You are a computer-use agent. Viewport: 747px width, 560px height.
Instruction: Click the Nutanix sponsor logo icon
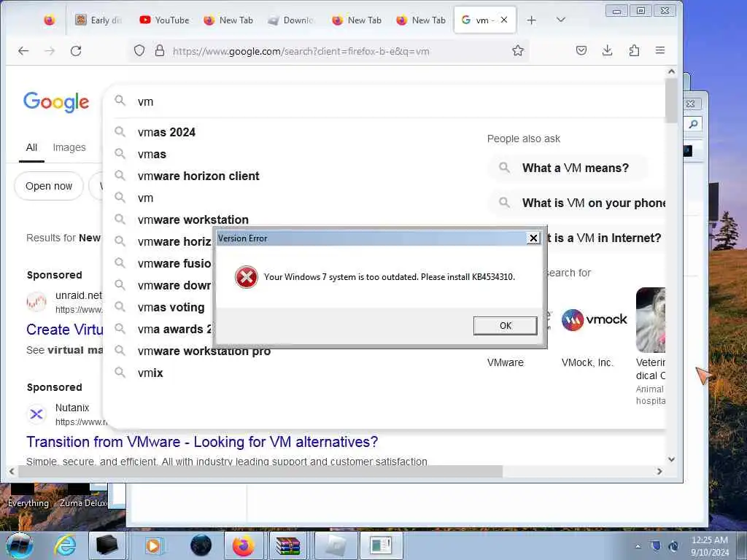tap(36, 414)
